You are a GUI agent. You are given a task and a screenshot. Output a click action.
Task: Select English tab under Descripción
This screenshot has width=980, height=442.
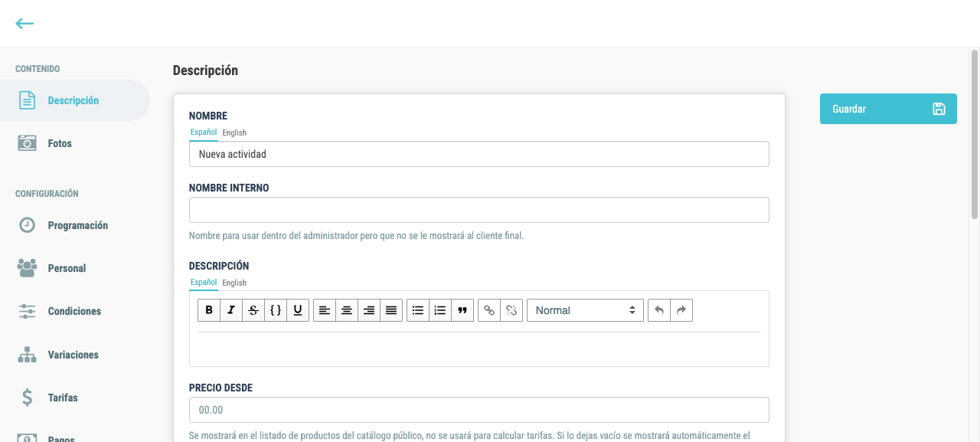(x=234, y=283)
